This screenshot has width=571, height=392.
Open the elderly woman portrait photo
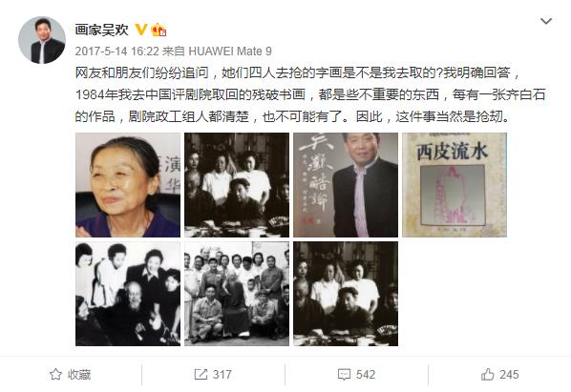128,185
